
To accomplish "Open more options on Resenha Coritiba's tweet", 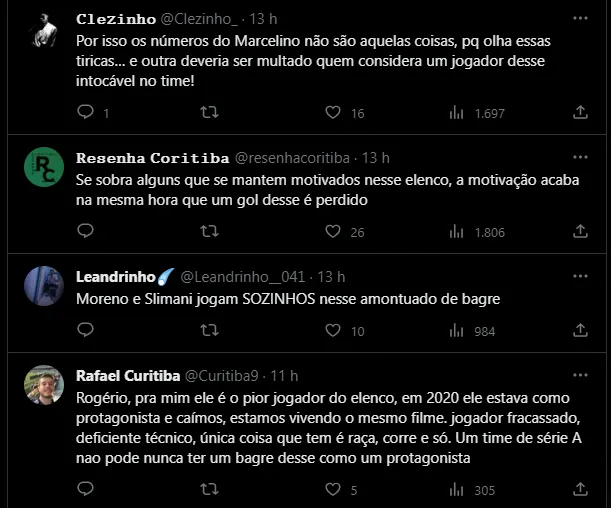I will click(x=580, y=158).
